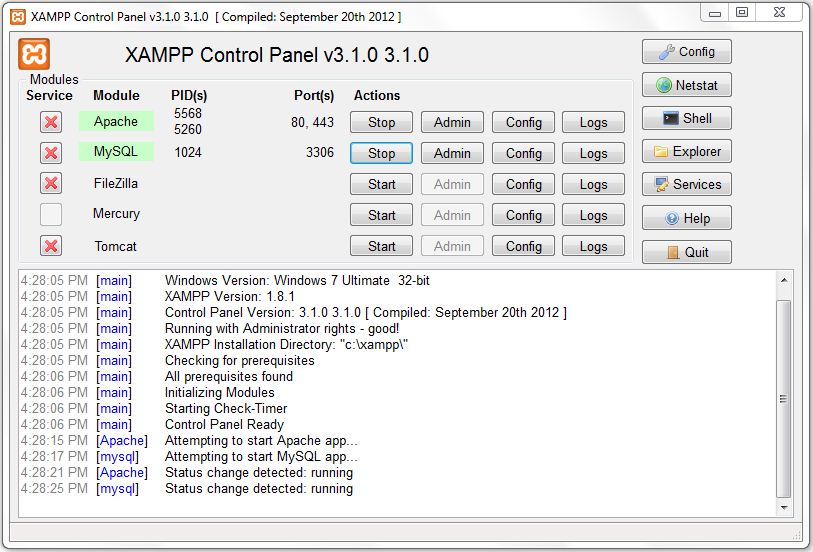Toggle the Tomcat service checkbox
Screen dimensions: 813x552
[51, 246]
